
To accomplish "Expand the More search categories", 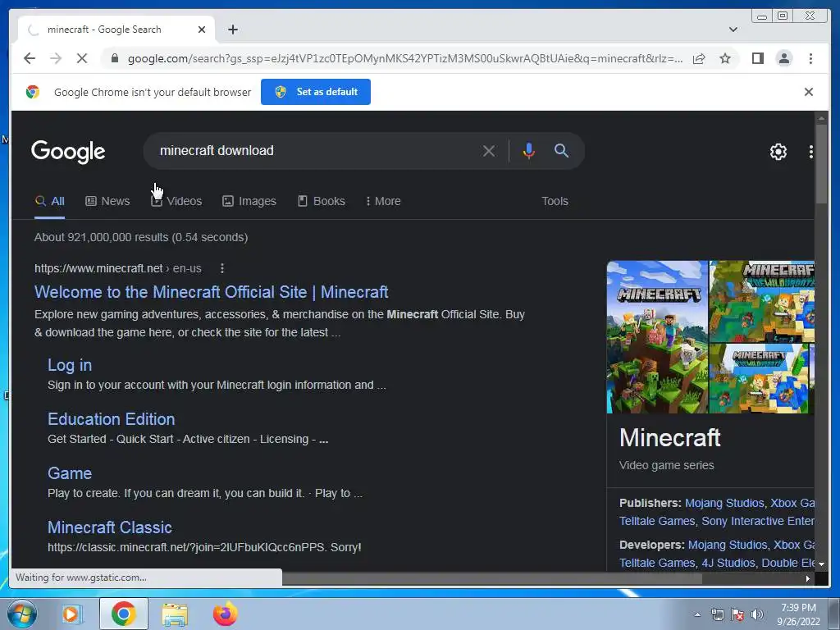I will coord(383,202).
